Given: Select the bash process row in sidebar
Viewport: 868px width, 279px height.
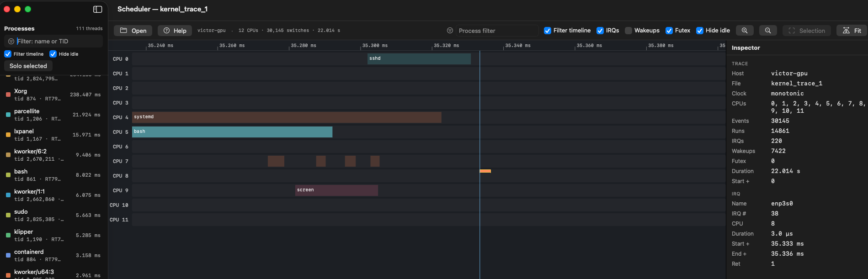Looking at the screenshot, I should [53, 175].
